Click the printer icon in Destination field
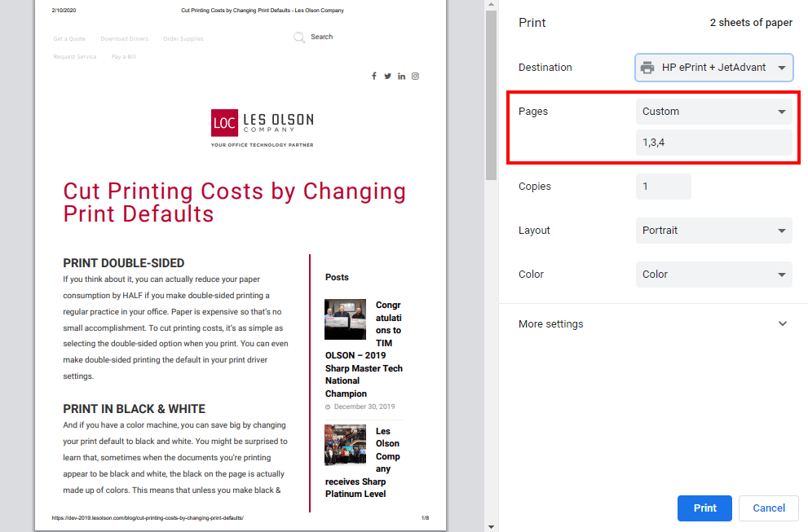The image size is (808, 532). [647, 68]
